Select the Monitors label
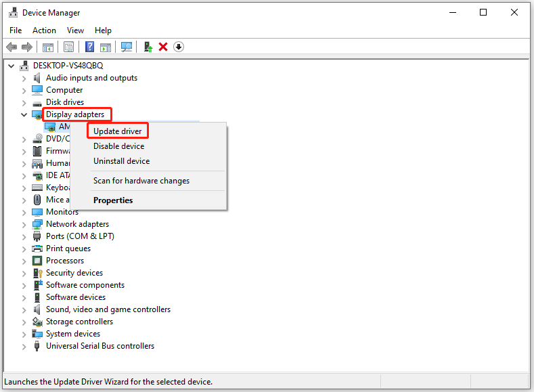Screen dimensions: 534x392 click(x=62, y=212)
